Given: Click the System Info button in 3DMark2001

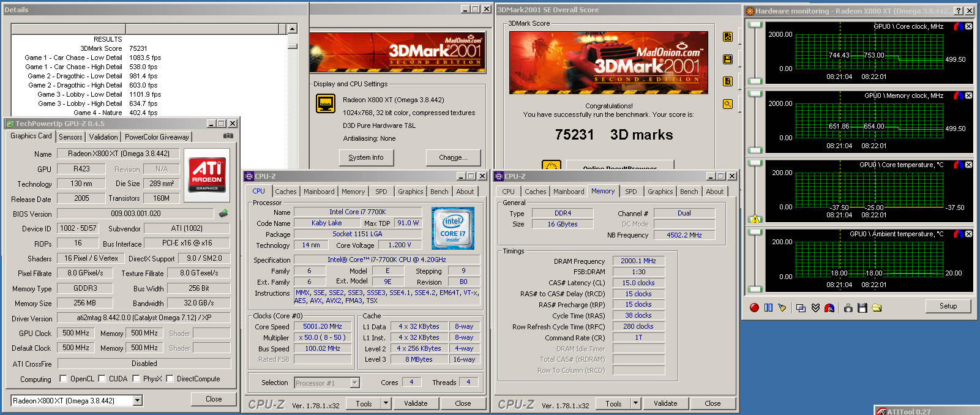Looking at the screenshot, I should [x=366, y=157].
